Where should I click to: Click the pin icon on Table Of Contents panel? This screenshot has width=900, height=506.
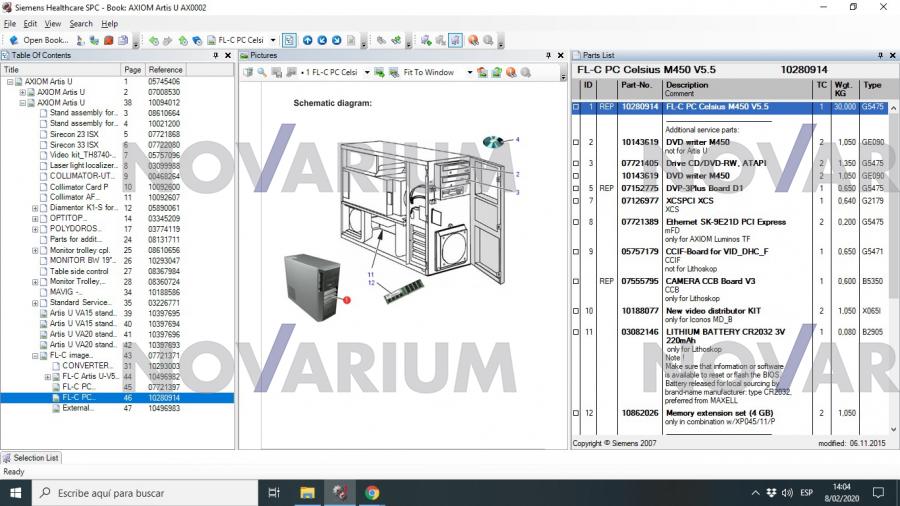(x=215, y=56)
